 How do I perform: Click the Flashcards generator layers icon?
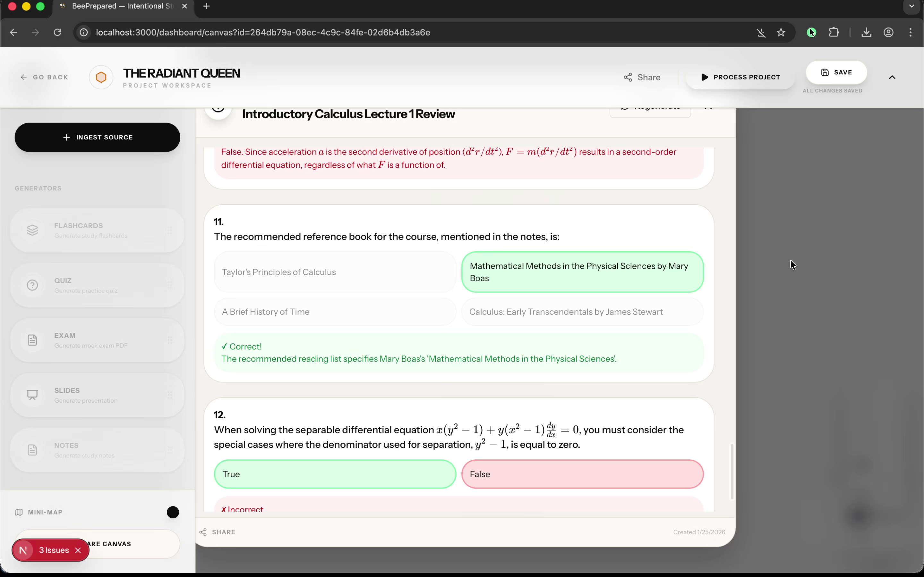32,230
